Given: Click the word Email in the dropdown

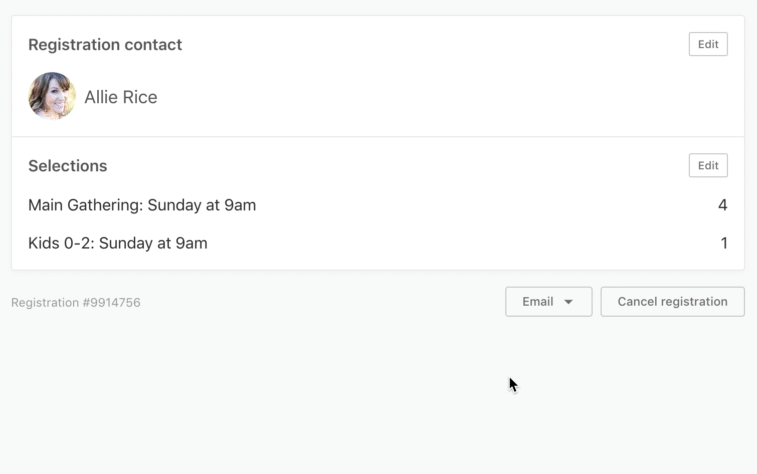Looking at the screenshot, I should (537, 302).
